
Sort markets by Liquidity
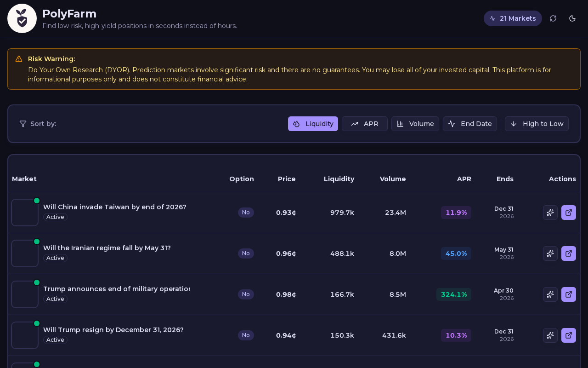[x=313, y=124]
